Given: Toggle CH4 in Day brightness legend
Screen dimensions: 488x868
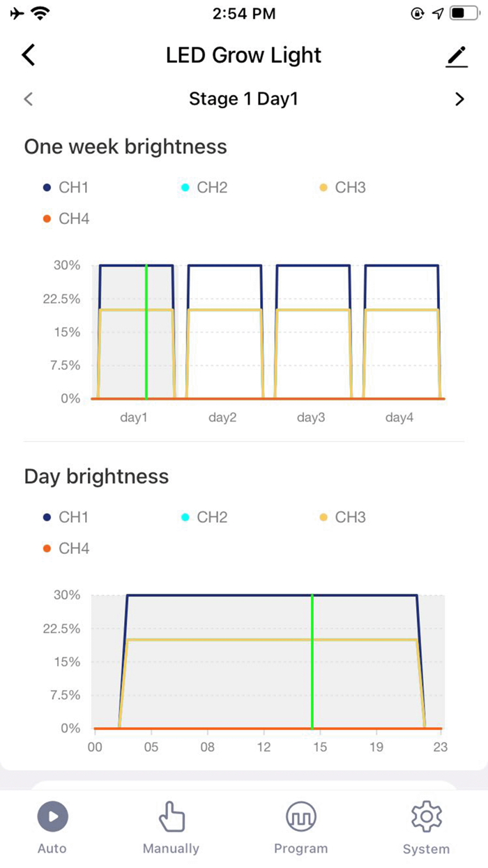Looking at the screenshot, I should [x=66, y=548].
